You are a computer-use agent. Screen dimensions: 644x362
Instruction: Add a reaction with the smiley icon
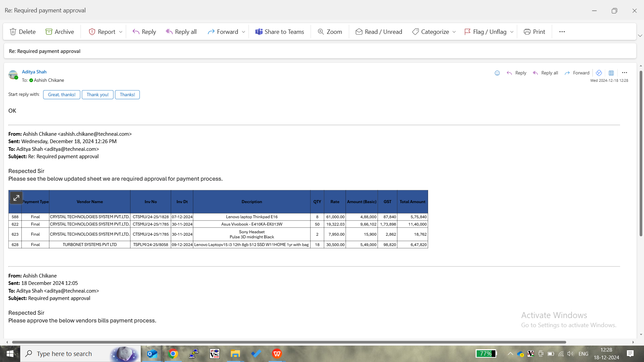(497, 73)
